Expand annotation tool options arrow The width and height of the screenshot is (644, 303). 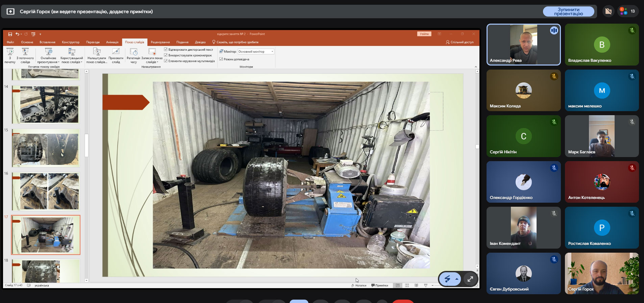pos(457,279)
